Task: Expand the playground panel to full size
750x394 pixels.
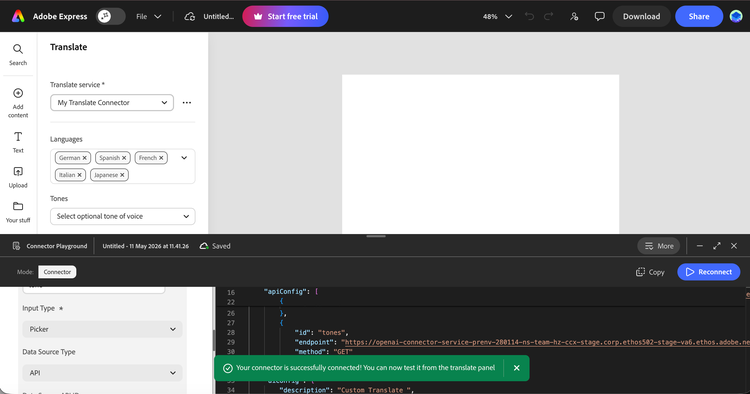Action: (x=717, y=246)
